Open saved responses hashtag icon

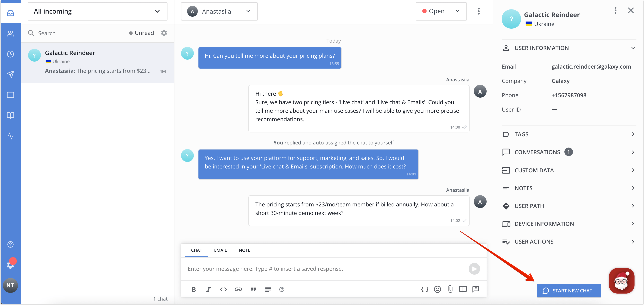click(x=476, y=289)
